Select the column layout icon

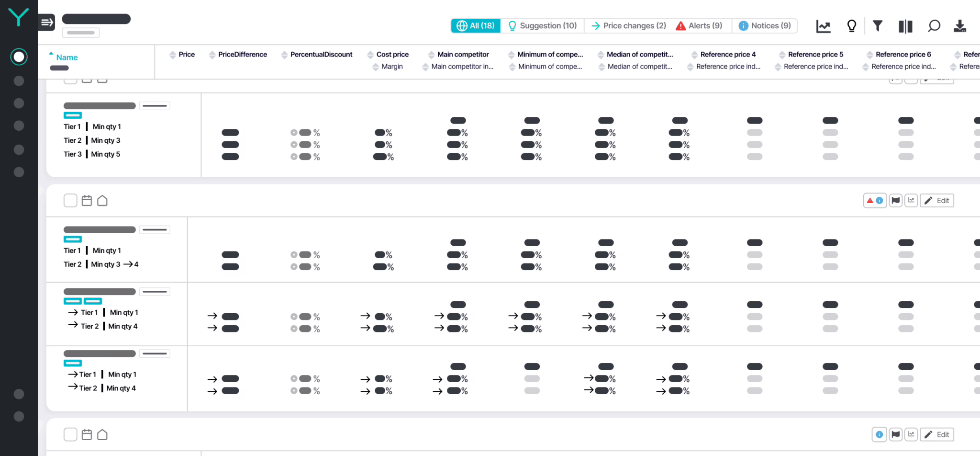pyautogui.click(x=905, y=26)
